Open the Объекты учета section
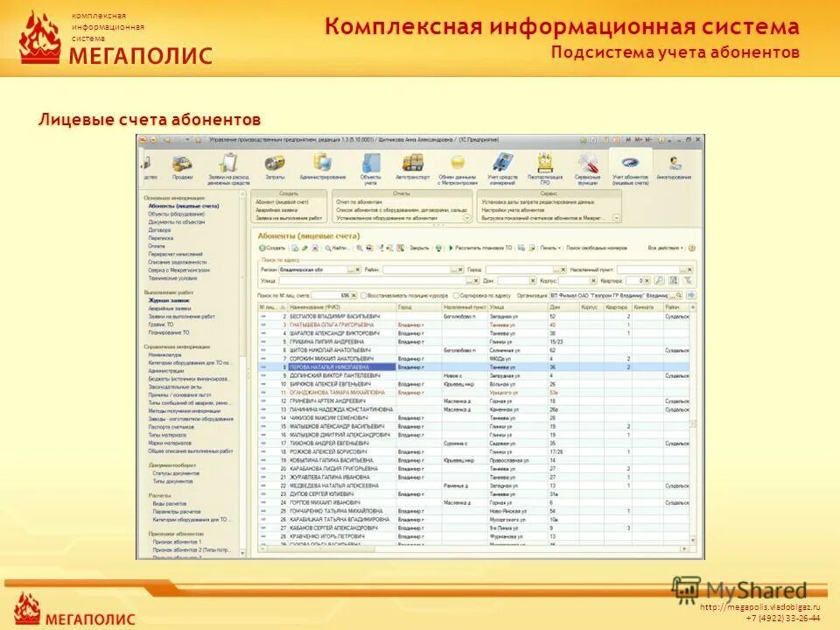The height and width of the screenshot is (630, 840). pos(370,164)
